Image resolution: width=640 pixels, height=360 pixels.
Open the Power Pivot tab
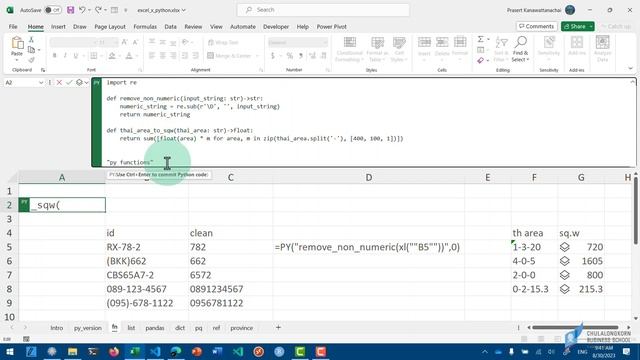pos(331,27)
